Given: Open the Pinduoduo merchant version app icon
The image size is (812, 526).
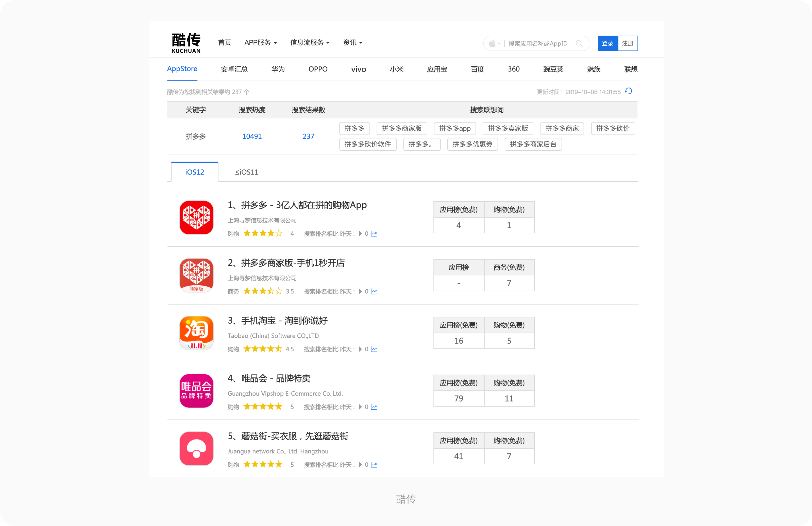Looking at the screenshot, I should pyautogui.click(x=196, y=275).
